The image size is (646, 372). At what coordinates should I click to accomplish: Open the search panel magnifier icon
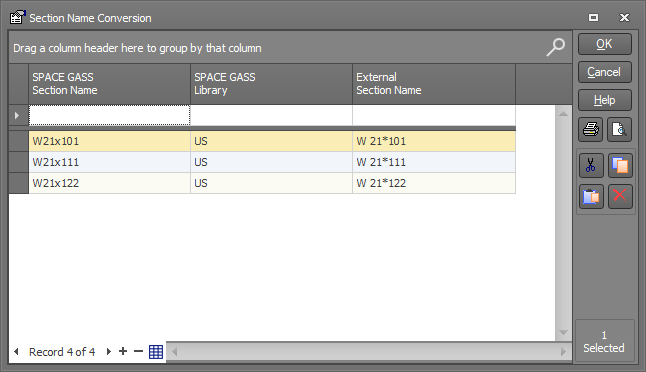(x=555, y=47)
